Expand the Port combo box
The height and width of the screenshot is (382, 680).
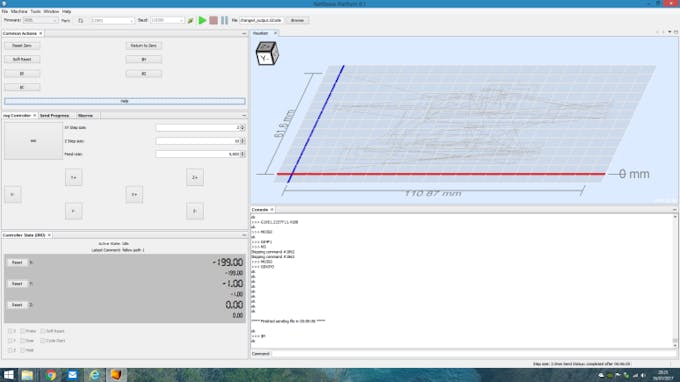(x=112, y=20)
